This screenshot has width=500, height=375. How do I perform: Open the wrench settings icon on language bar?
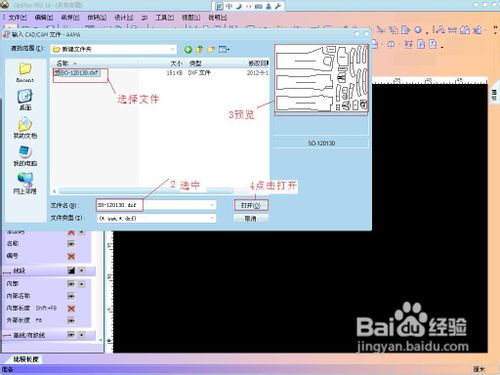(278, 6)
